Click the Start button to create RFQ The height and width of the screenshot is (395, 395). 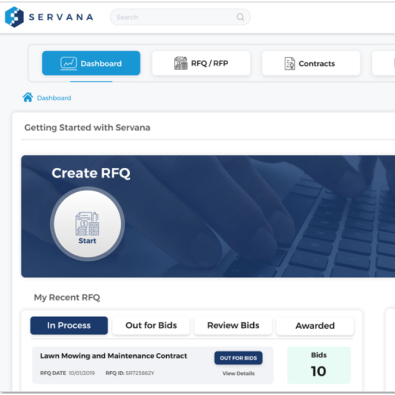(87, 224)
